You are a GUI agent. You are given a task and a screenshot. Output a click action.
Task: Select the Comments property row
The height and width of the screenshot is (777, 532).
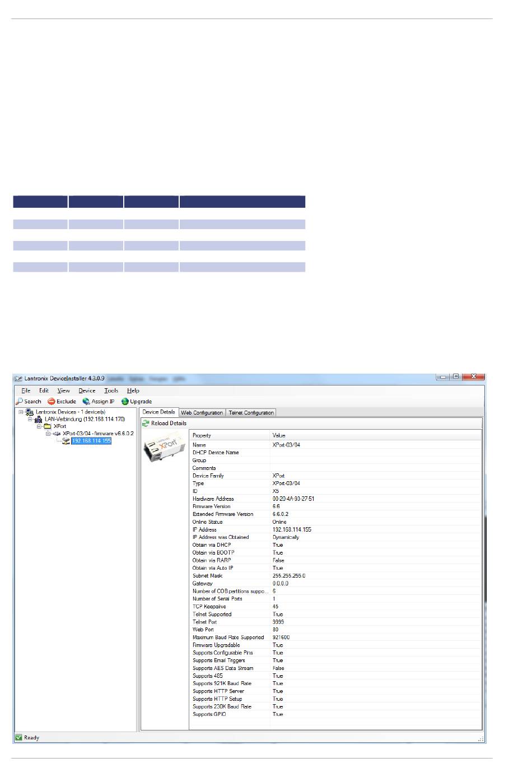(335, 468)
